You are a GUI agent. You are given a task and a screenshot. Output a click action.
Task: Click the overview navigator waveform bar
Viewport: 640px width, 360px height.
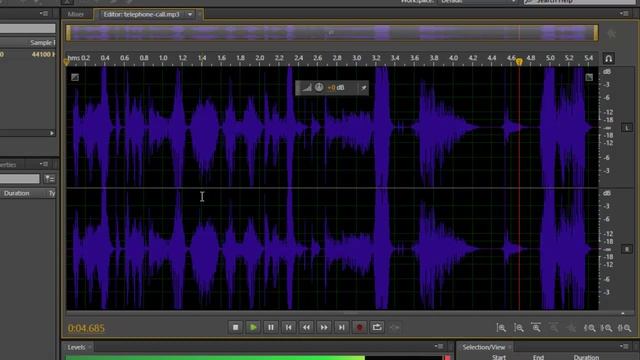331,33
